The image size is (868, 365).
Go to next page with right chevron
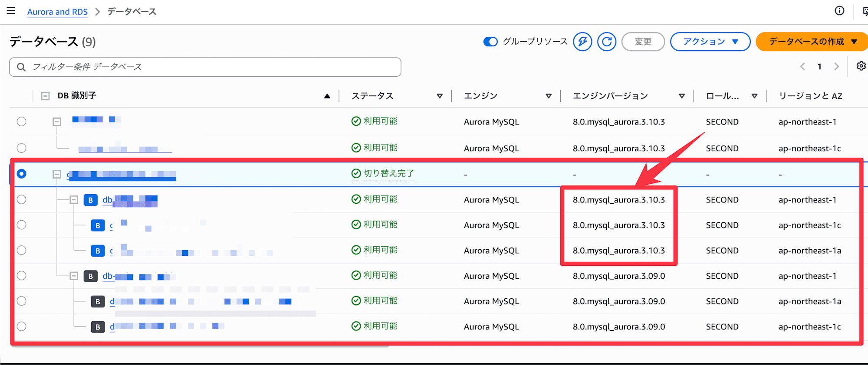(836, 66)
